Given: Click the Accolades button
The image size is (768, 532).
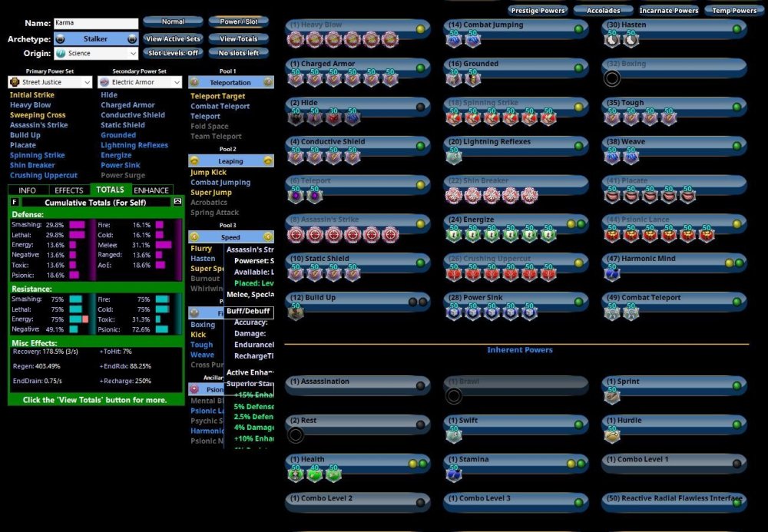Looking at the screenshot, I should coord(603,10).
